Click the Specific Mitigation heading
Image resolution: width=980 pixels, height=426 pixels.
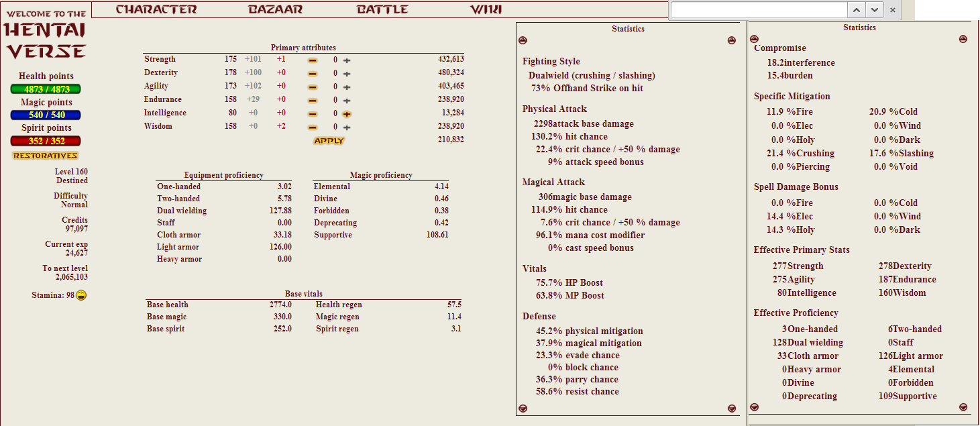click(x=792, y=96)
